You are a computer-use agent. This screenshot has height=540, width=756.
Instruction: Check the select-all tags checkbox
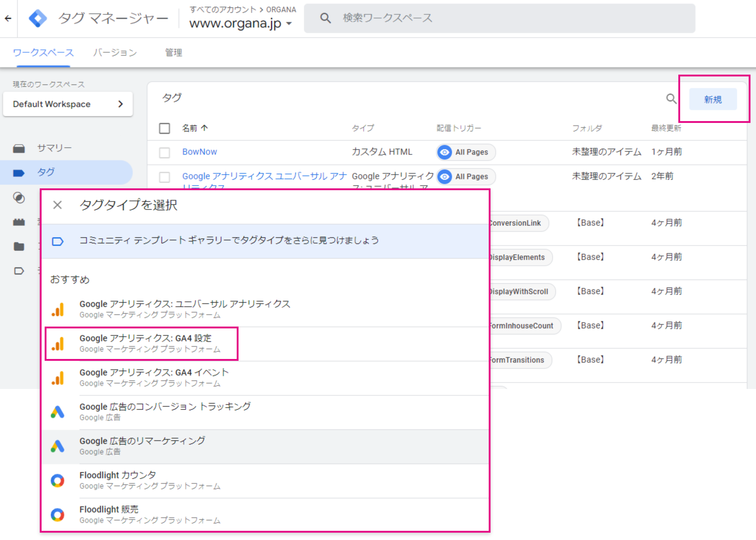[164, 128]
